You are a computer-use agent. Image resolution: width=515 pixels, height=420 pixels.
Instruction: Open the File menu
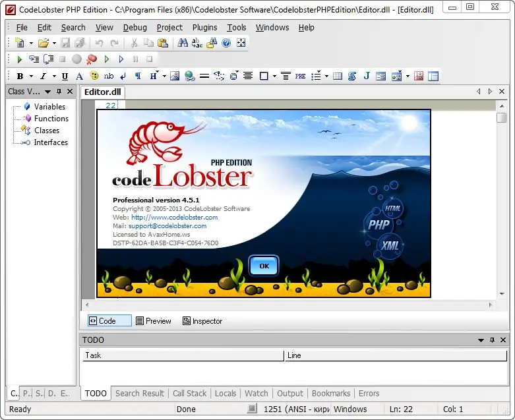tap(22, 28)
